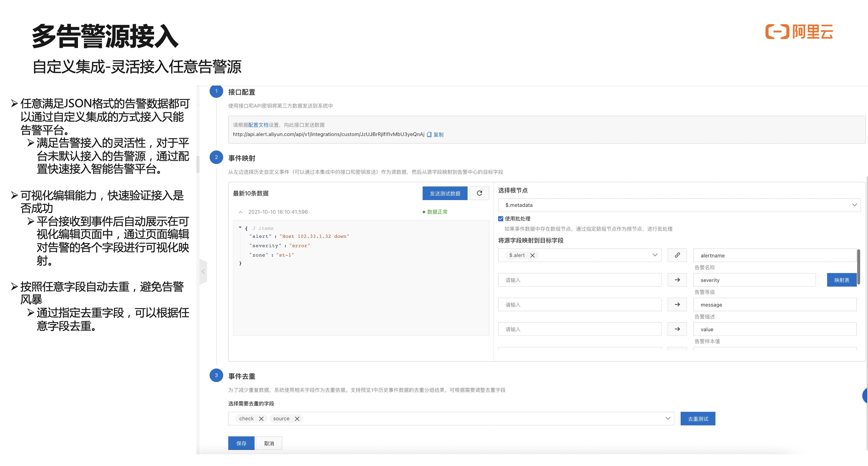Collapse the 2021-10-10 16:10:41.596 data entry
The image size is (868, 466).
[240, 212]
